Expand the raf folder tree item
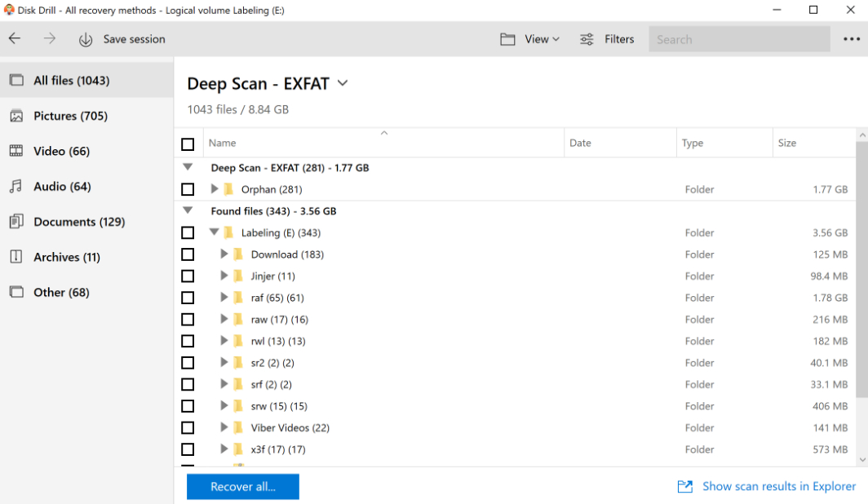 (224, 297)
